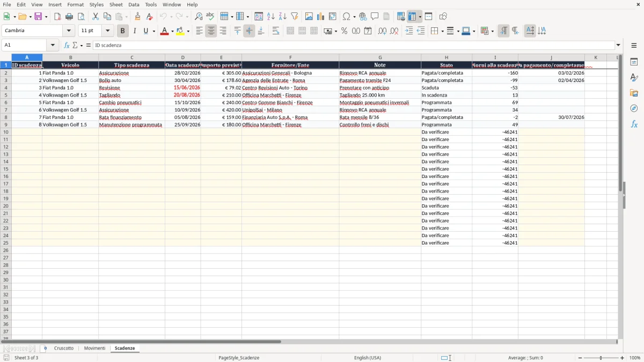Run the spelling check
Image resolution: width=644 pixels, height=362 pixels.
click(x=210, y=17)
